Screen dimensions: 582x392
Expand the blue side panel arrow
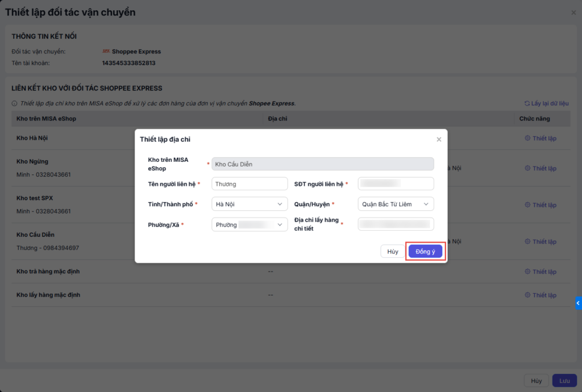[x=578, y=303]
